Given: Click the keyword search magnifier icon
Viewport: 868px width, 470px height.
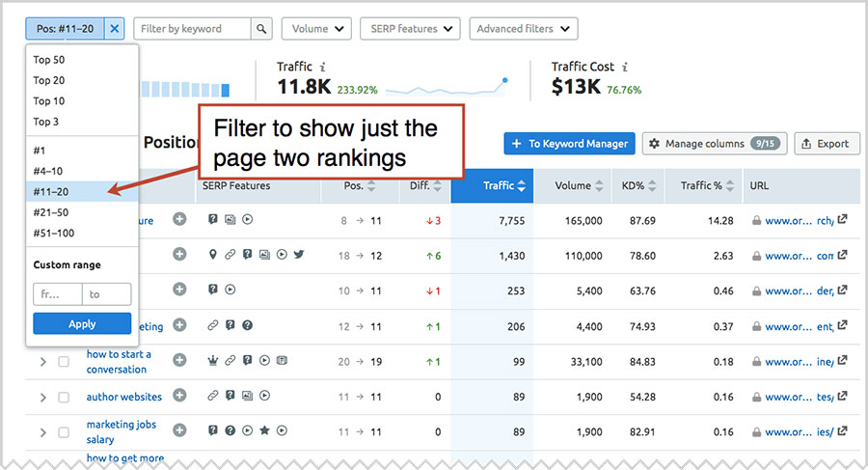Looking at the screenshot, I should pos(261,29).
